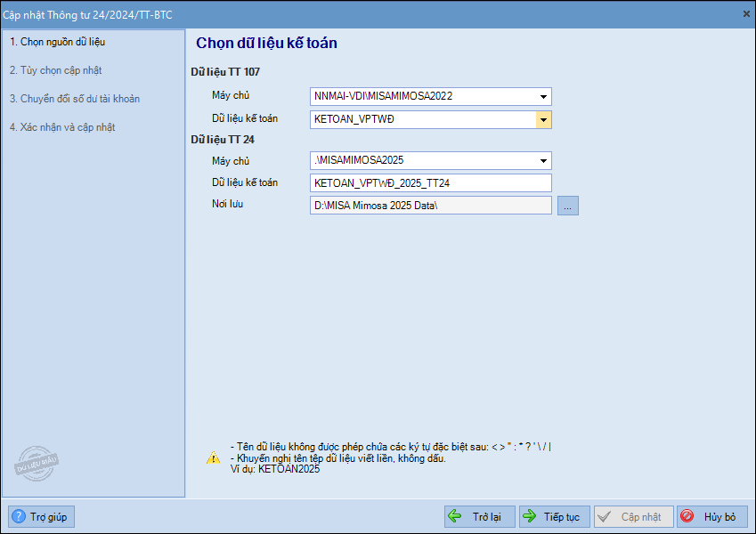The height and width of the screenshot is (534, 756).
Task: Click the yellow warning triangle icon
Action: [213, 457]
